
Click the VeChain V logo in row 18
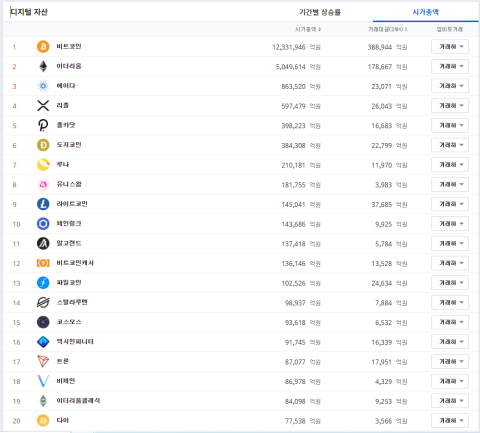(43, 381)
